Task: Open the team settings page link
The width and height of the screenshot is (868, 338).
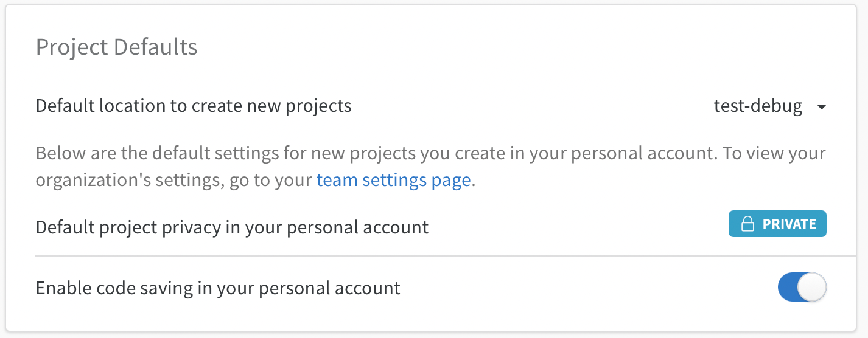Action: click(393, 181)
